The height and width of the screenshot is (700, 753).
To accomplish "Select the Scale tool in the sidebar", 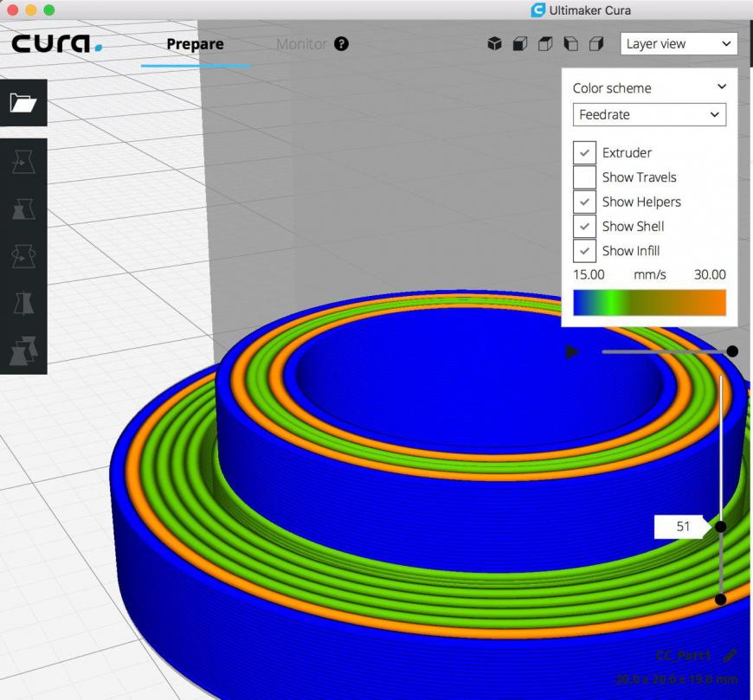I will 23,209.
